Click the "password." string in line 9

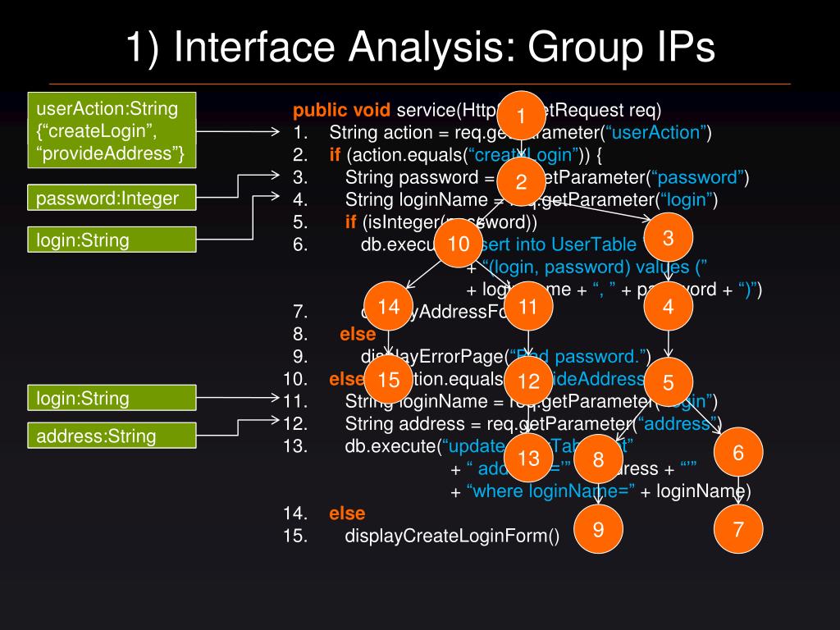pyautogui.click(x=600, y=357)
